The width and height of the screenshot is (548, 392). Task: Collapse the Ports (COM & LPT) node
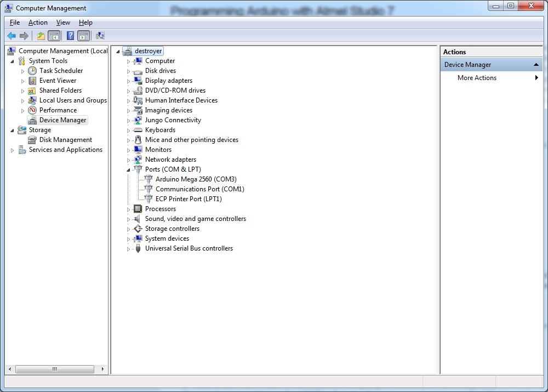pos(129,170)
